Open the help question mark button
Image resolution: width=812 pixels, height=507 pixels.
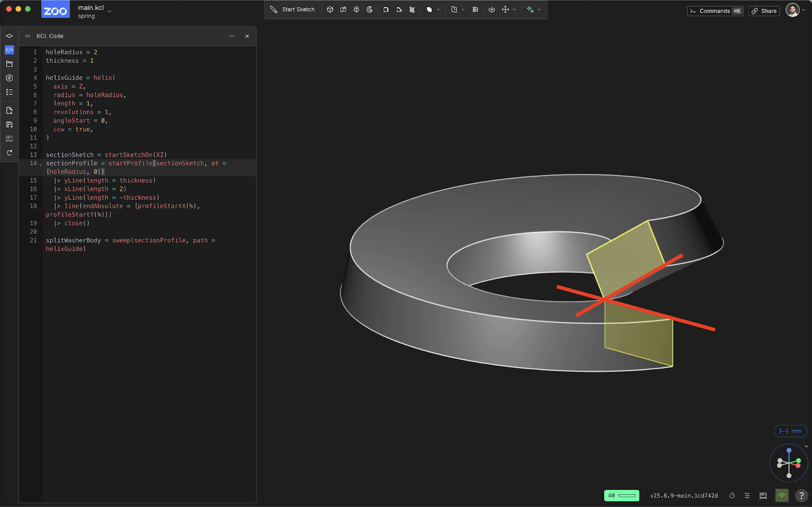tap(801, 495)
